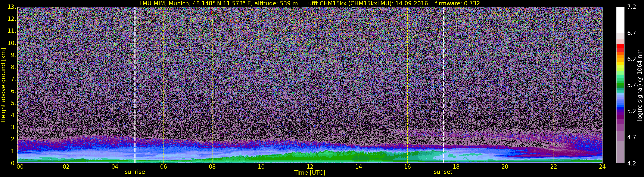Click the '10' time tick label

point(261,167)
